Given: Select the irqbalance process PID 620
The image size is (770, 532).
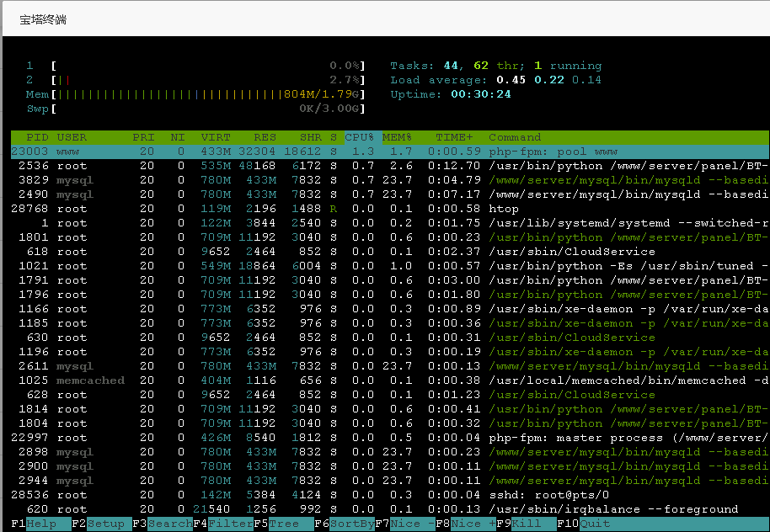Looking at the screenshot, I should pyautogui.click(x=390, y=509).
